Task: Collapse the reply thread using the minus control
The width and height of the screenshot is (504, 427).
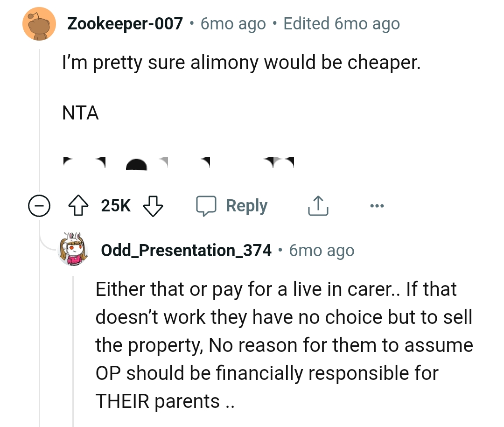Action: [40, 205]
